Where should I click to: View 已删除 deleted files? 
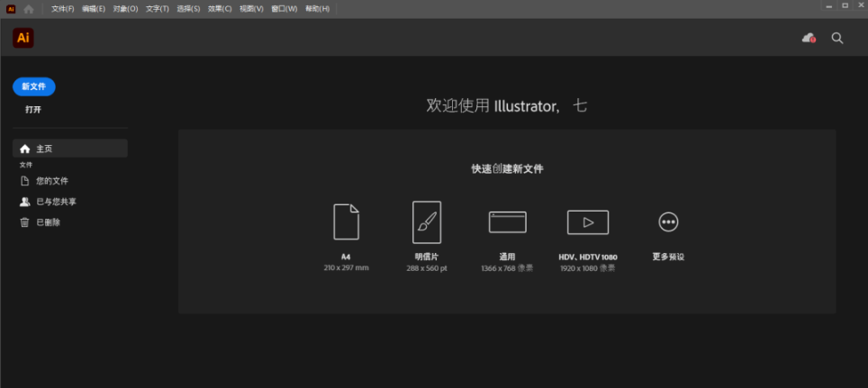pyautogui.click(x=48, y=222)
